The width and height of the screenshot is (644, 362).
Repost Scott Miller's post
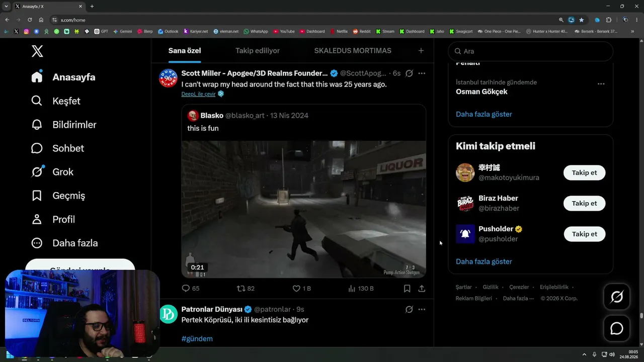(246, 289)
